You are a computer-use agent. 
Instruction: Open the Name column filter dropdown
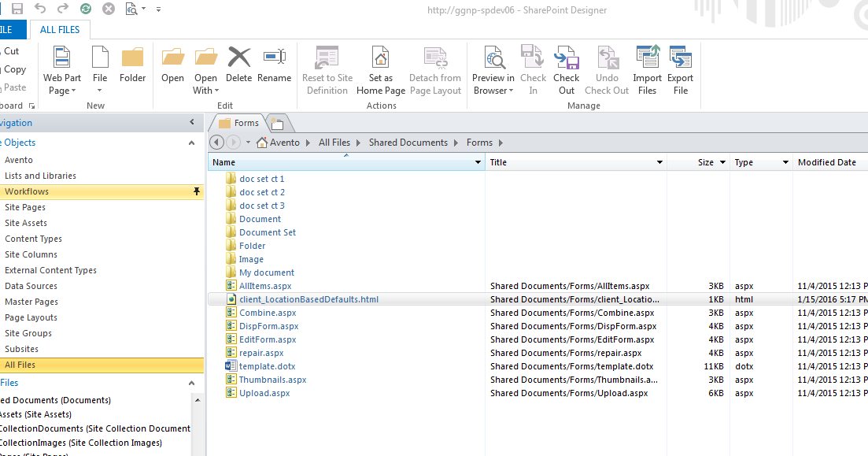click(477, 161)
